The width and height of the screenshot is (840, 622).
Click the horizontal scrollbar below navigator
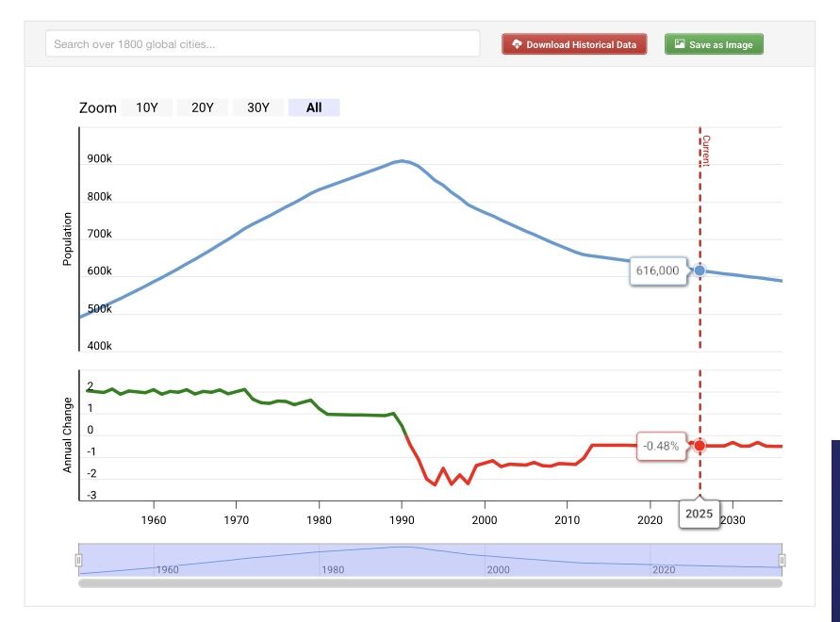430,583
